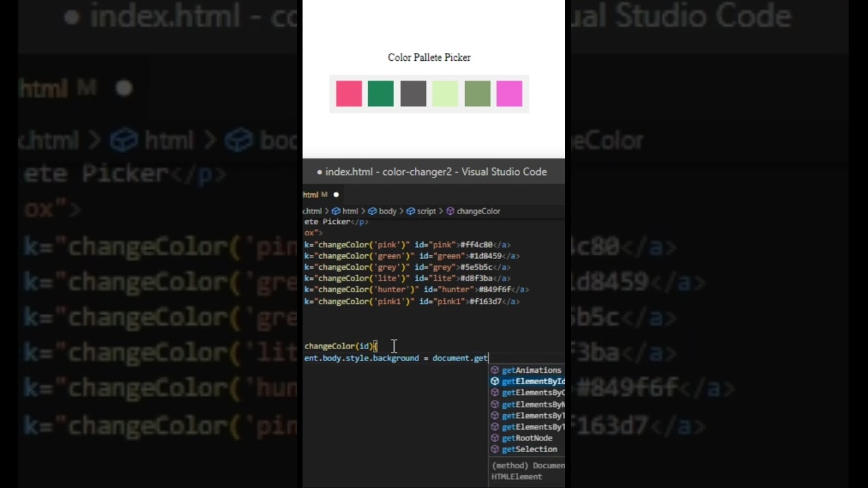Click the 'ete Picker</p>' code line

[x=336, y=222]
